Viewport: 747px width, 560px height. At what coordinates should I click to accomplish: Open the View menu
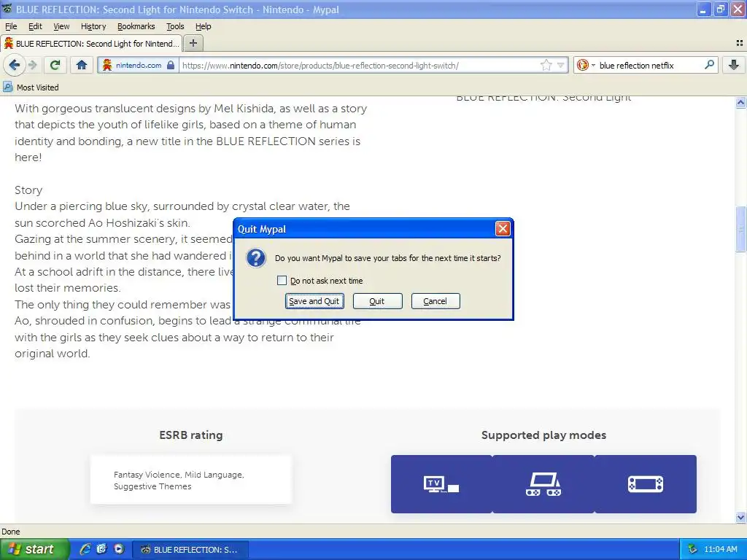(61, 26)
